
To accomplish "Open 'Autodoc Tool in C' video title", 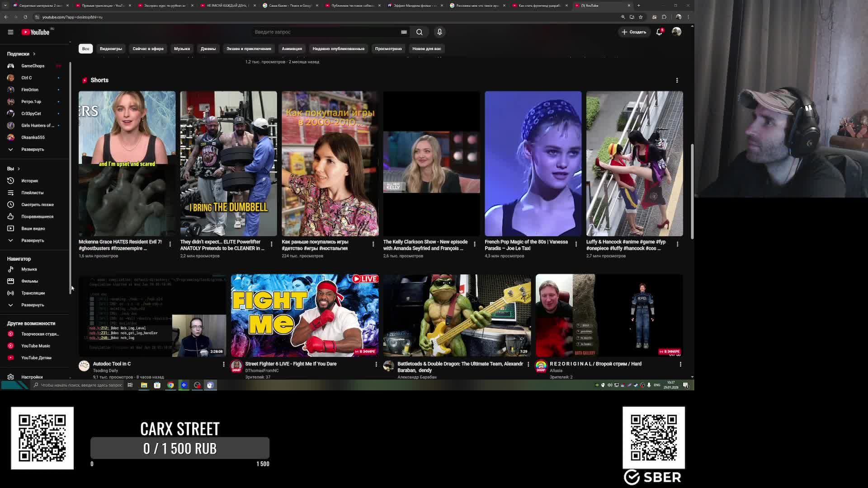I will tap(112, 364).
